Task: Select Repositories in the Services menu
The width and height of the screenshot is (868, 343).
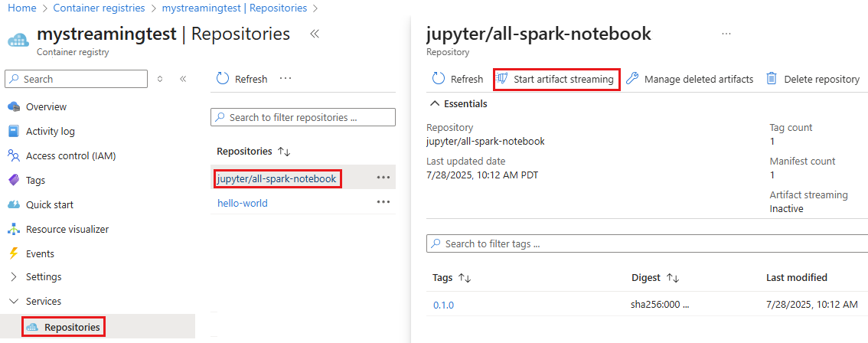Action: pos(71,327)
